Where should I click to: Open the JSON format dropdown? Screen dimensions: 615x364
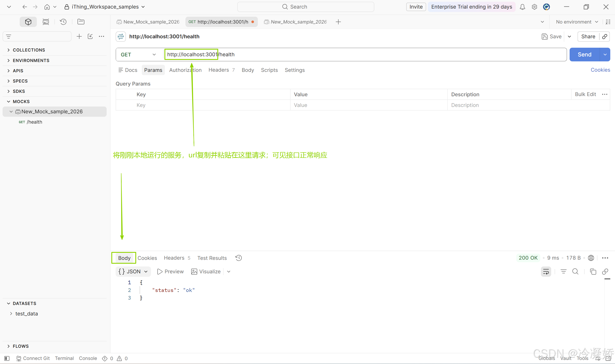point(133,272)
